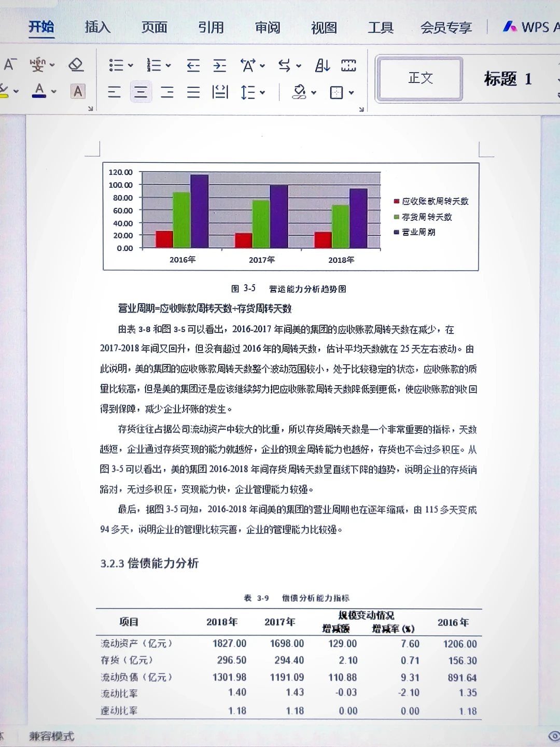
Task: Open the 引用 tab
Action: [x=211, y=27]
